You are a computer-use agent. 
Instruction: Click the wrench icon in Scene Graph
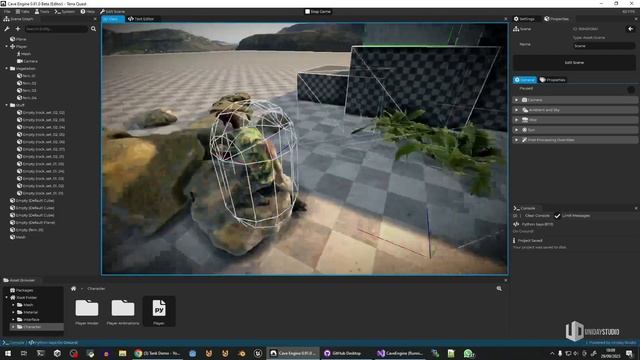(7, 29)
